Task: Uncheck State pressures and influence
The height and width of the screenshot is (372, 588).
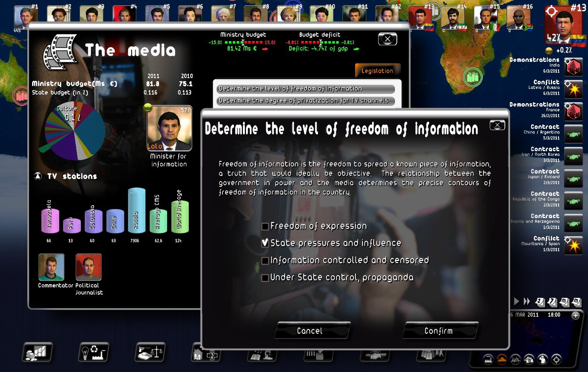Action: point(265,243)
